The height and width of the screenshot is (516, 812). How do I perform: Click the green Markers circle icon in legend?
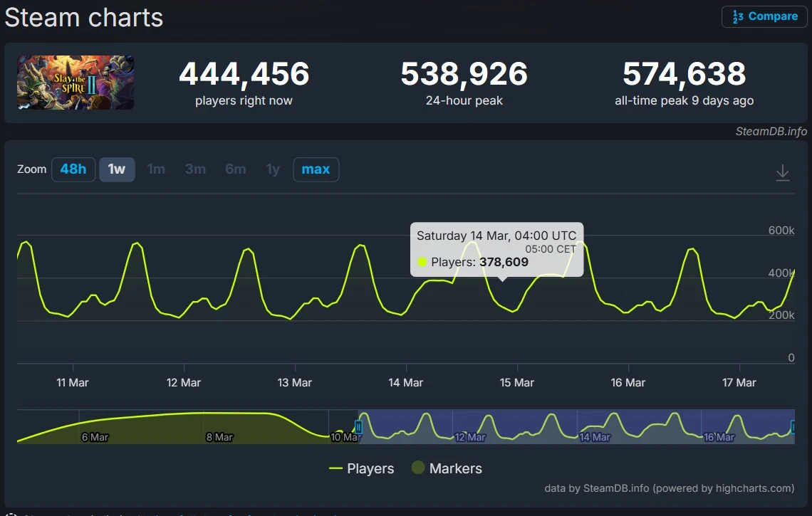[x=418, y=468]
